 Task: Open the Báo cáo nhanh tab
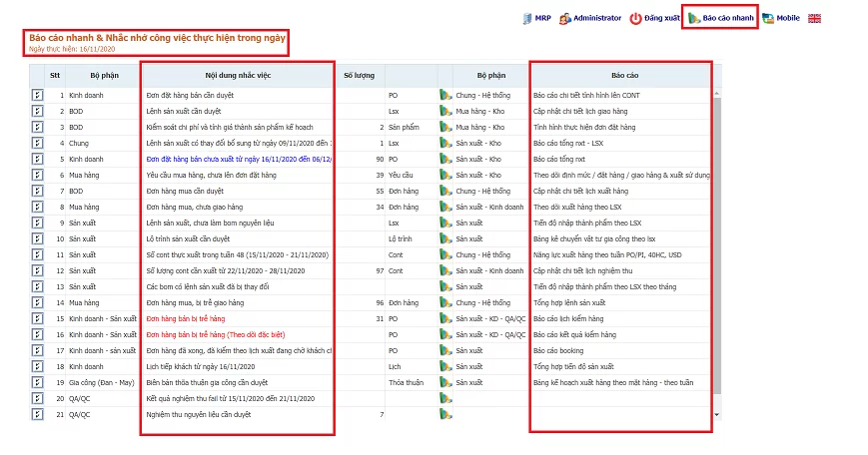click(x=719, y=18)
